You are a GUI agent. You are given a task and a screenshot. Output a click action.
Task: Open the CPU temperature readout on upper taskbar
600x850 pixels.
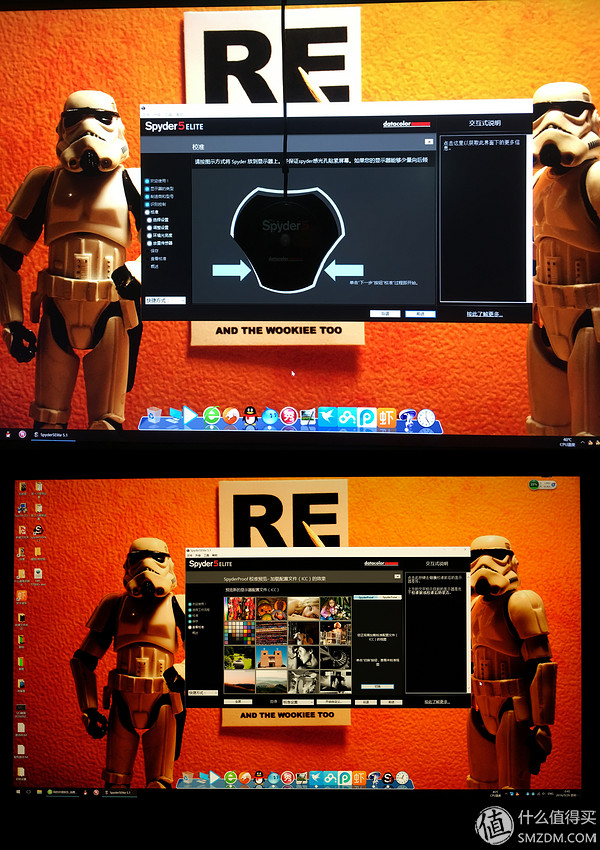pyautogui.click(x=566, y=442)
